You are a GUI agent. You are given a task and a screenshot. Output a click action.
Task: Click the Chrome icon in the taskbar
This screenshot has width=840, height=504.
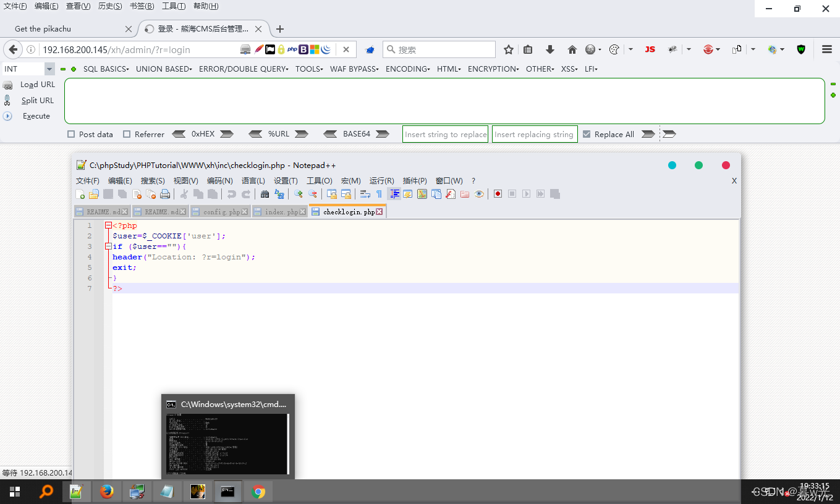[258, 492]
